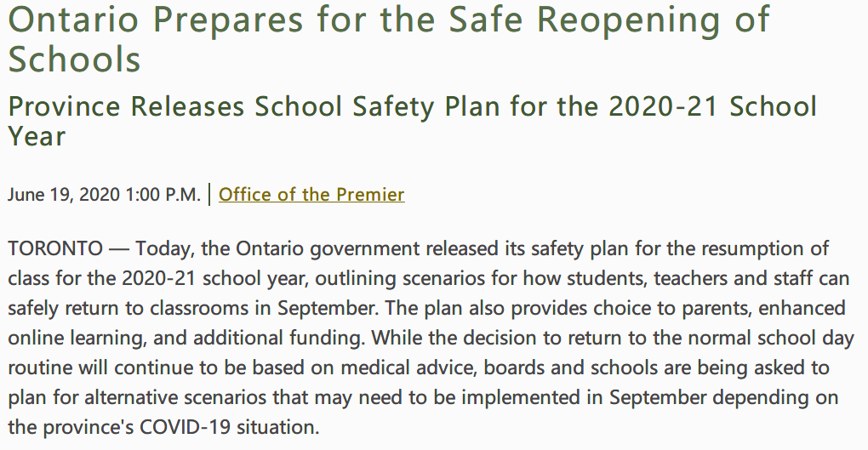Open the Office of the Premier link
The width and height of the screenshot is (868, 450).
coord(311,194)
